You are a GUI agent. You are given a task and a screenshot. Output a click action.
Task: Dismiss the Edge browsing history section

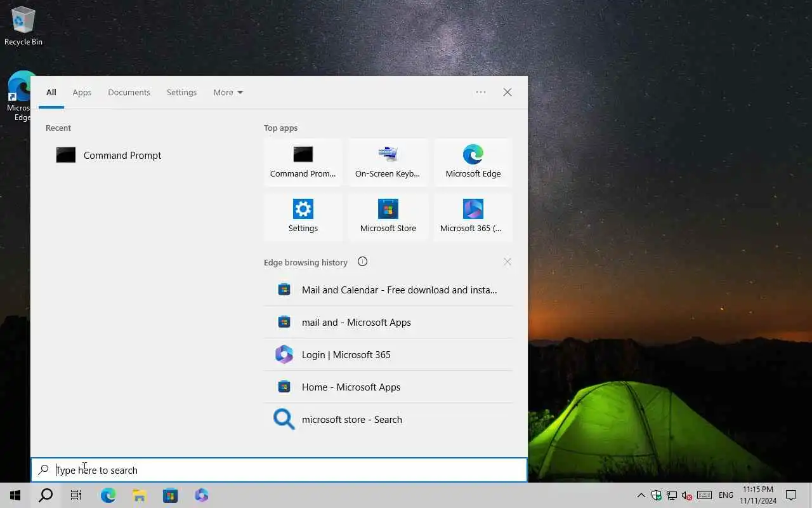pos(507,262)
